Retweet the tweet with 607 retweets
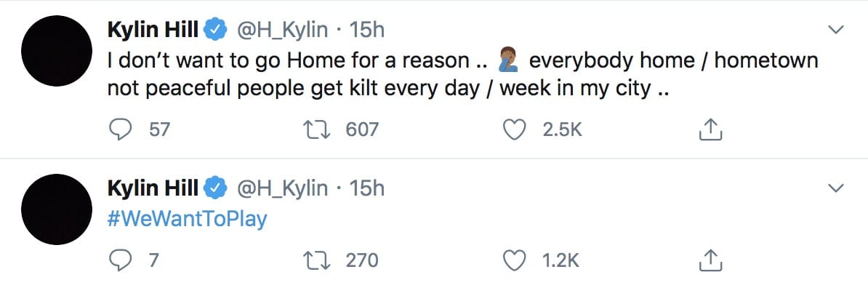This screenshot has width=868, height=288. pyautogui.click(x=316, y=129)
